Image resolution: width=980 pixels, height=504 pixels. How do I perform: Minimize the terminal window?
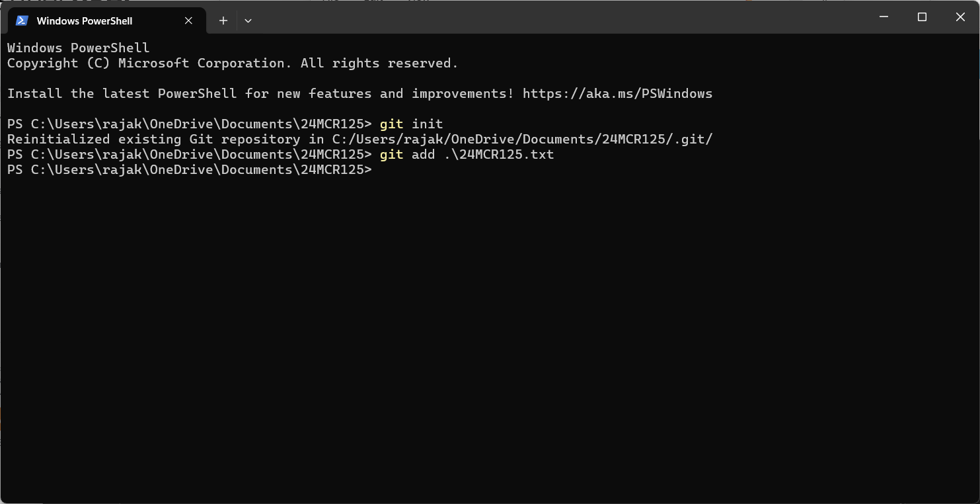coord(884,17)
